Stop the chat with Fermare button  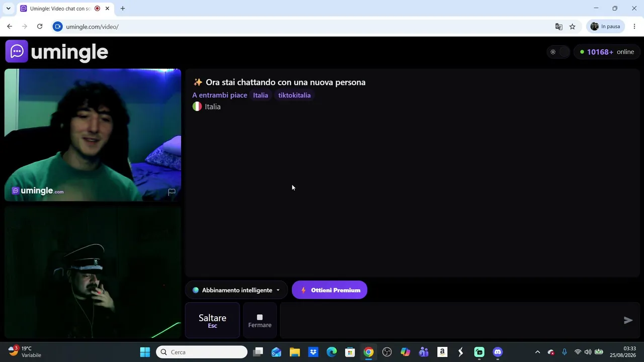tap(260, 321)
